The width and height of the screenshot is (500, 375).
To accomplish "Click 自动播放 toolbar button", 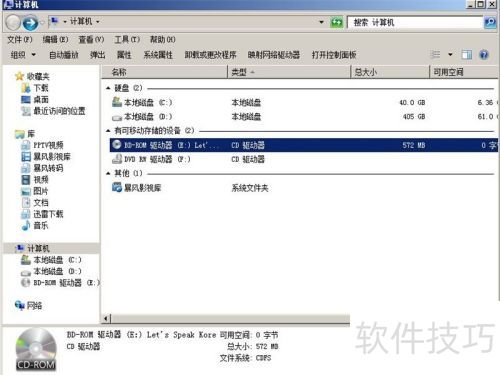I will (x=64, y=55).
